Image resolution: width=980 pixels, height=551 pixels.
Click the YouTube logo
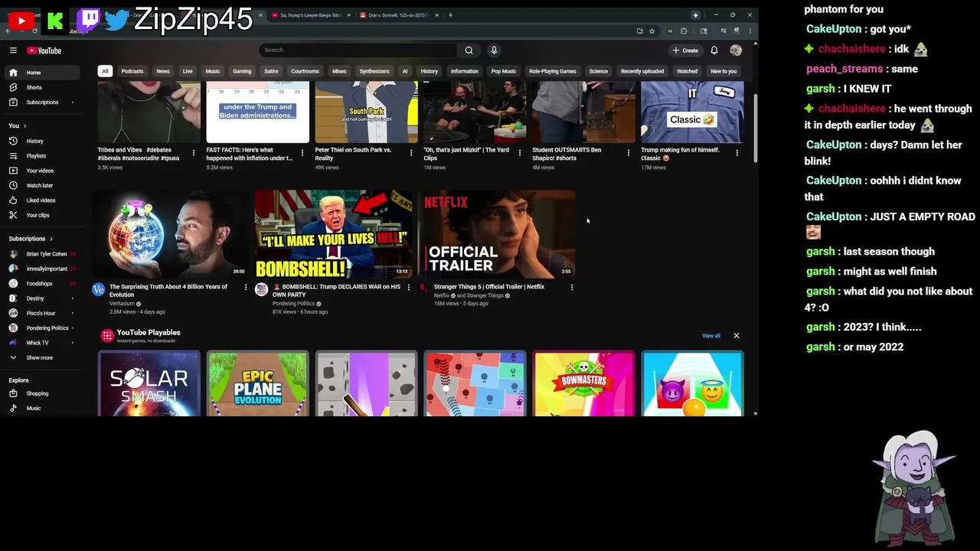[x=44, y=51]
